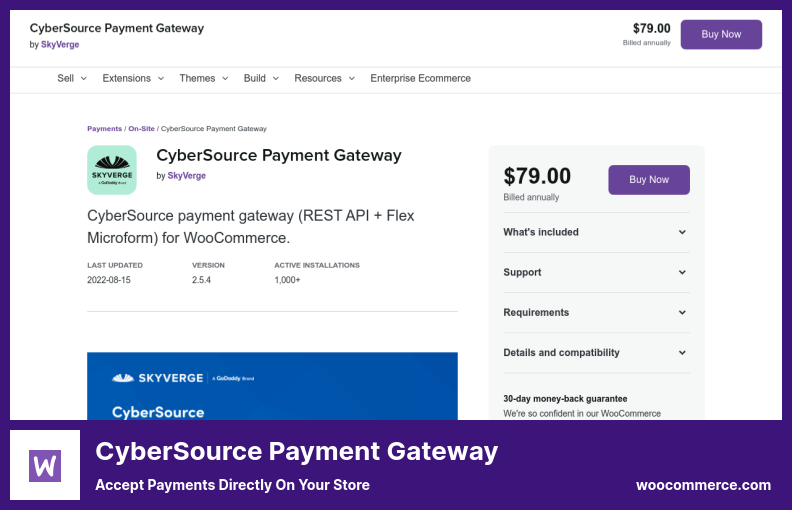Screen dimensions: 792x510
Task: Open the Resources menu
Action: (324, 78)
